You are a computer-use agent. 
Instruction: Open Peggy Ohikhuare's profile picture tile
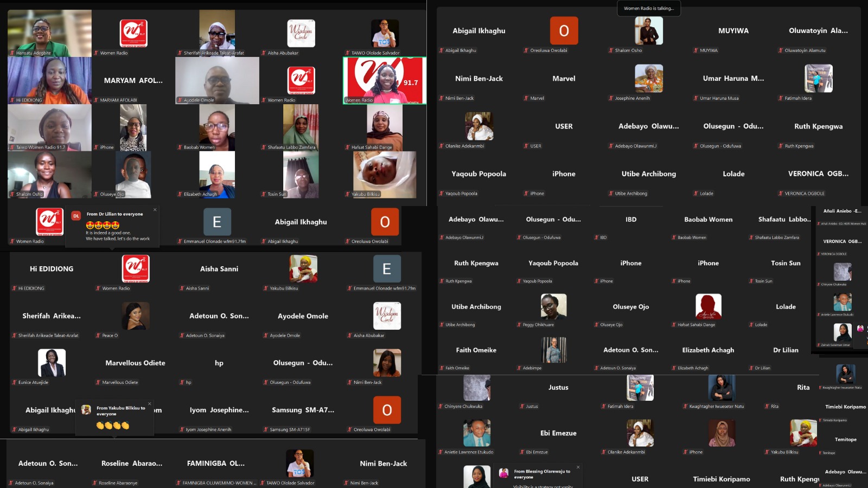tap(553, 306)
